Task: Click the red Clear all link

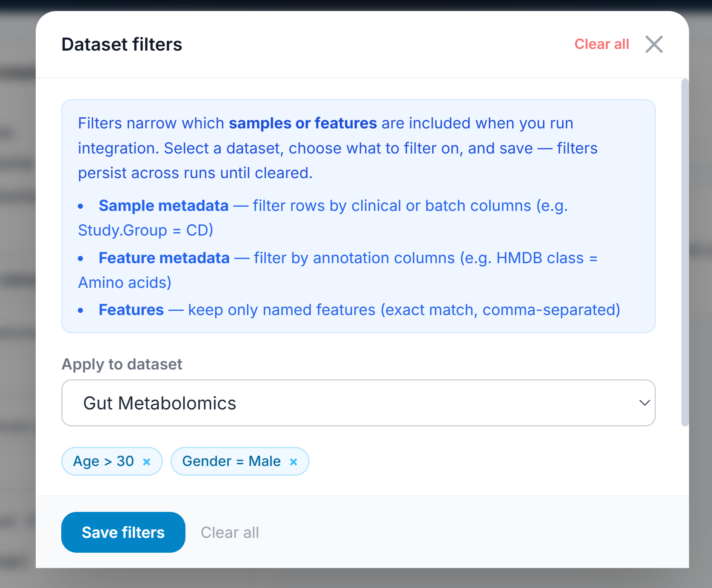Action: point(601,44)
